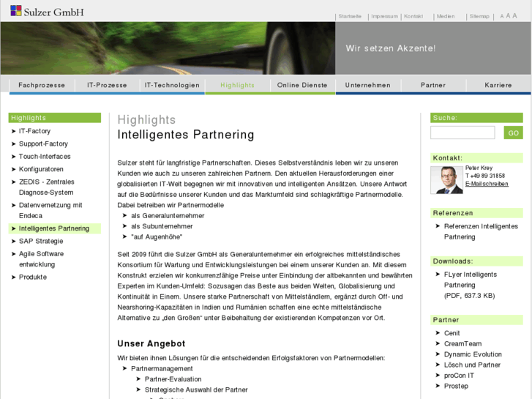Viewport: 532px width, 399px height.
Task: Click the 'als Generalunternehmer' bullet text
Action: pyautogui.click(x=168, y=216)
